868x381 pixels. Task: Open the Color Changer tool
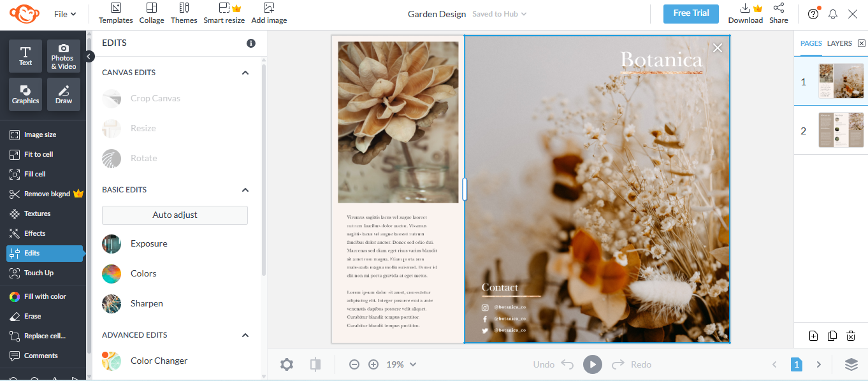[x=158, y=361]
